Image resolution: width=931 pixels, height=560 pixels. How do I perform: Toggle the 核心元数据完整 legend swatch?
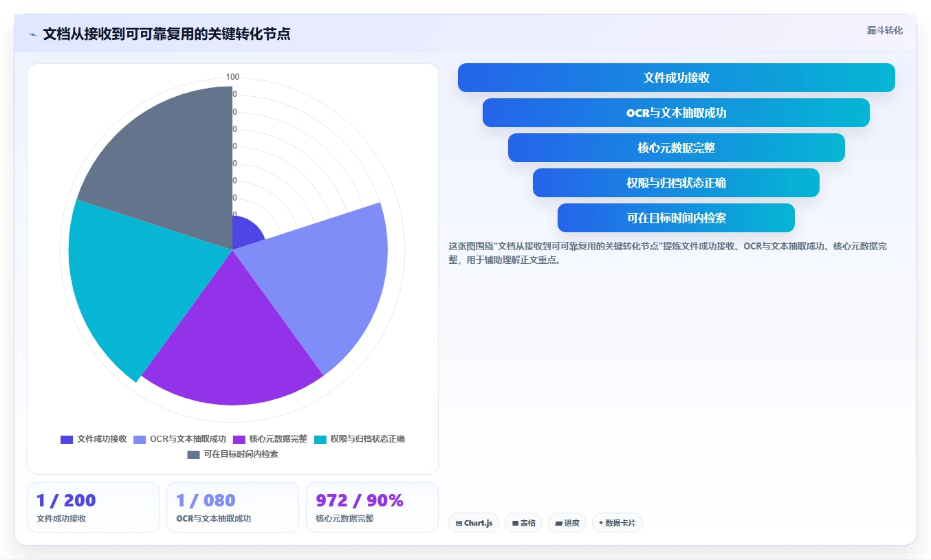tap(239, 439)
